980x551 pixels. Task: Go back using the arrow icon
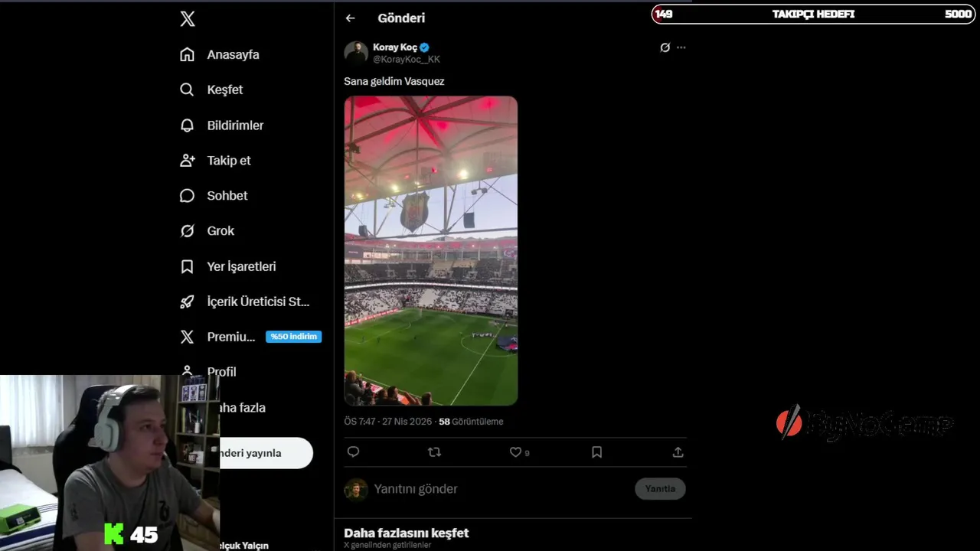click(350, 18)
